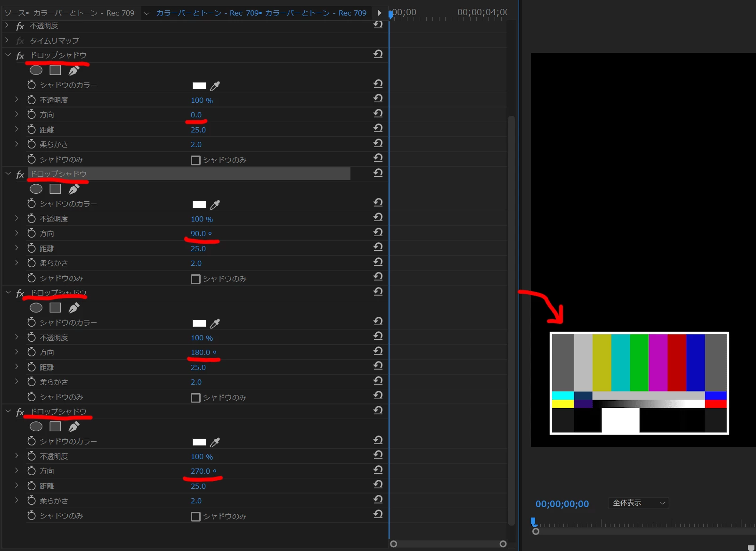This screenshot has width=756, height=551.
Task: Enable シャドウのみ checkbox in 180.0° ドロップシャドウ
Action: click(195, 398)
